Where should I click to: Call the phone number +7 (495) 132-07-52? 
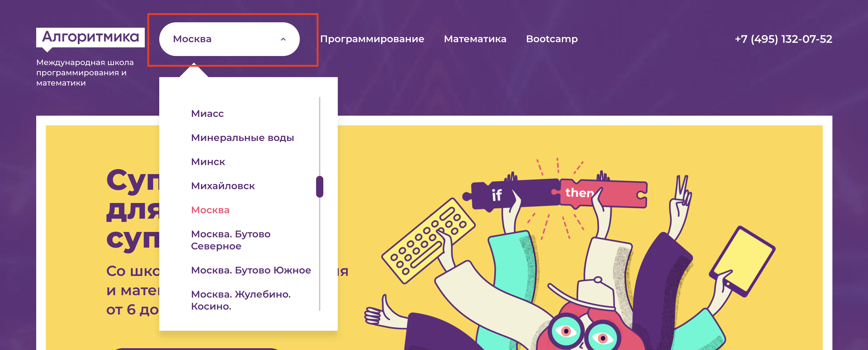pos(783,39)
